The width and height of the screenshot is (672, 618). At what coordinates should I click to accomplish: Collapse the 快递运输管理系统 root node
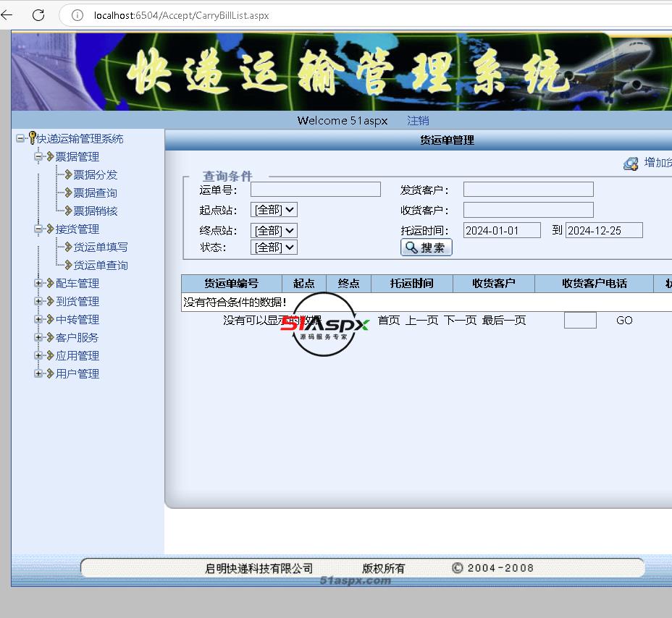20,138
